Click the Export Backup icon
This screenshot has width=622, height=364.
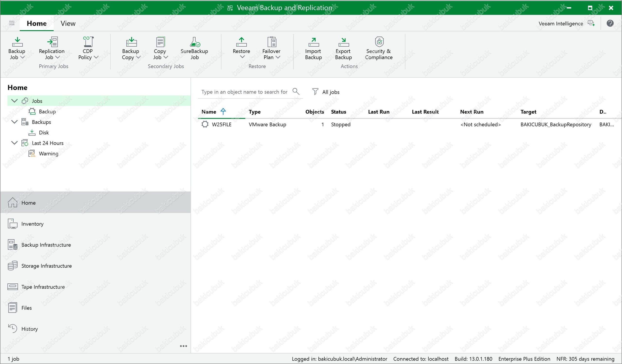[x=343, y=42]
